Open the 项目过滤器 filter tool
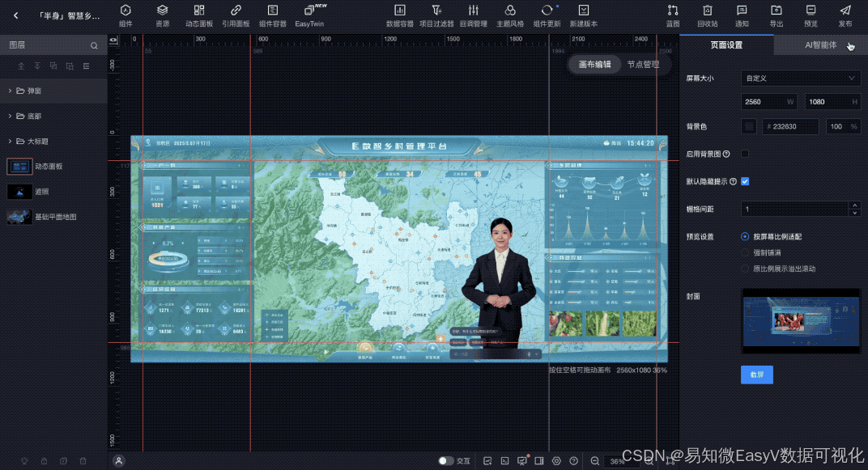The image size is (868, 470). 436,15
